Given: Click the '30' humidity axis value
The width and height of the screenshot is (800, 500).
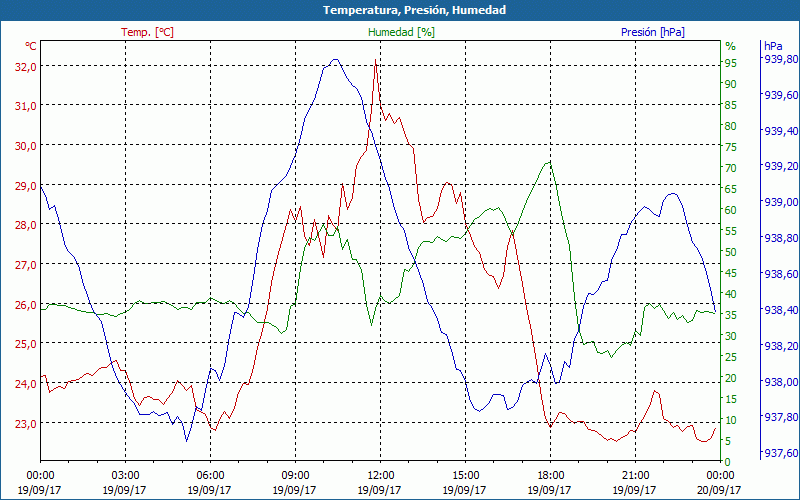Looking at the screenshot, I should coord(731,336).
